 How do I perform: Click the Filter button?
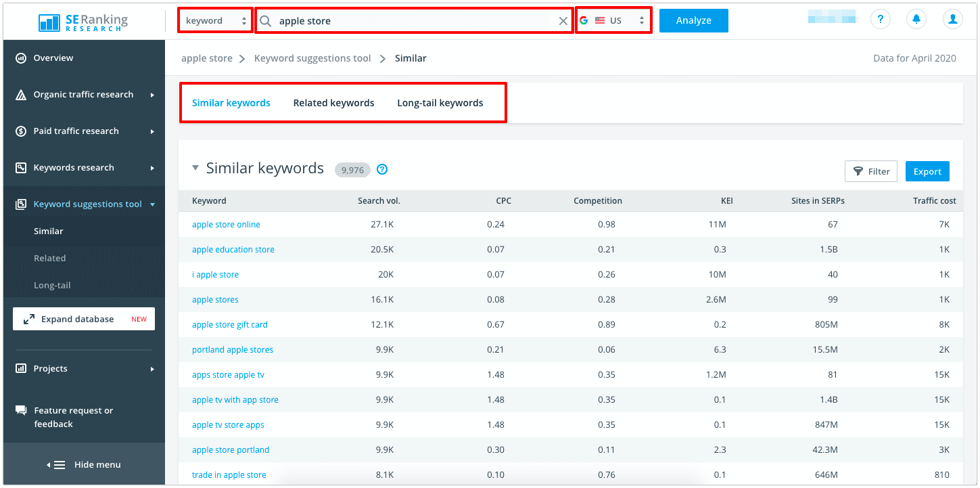tap(871, 171)
